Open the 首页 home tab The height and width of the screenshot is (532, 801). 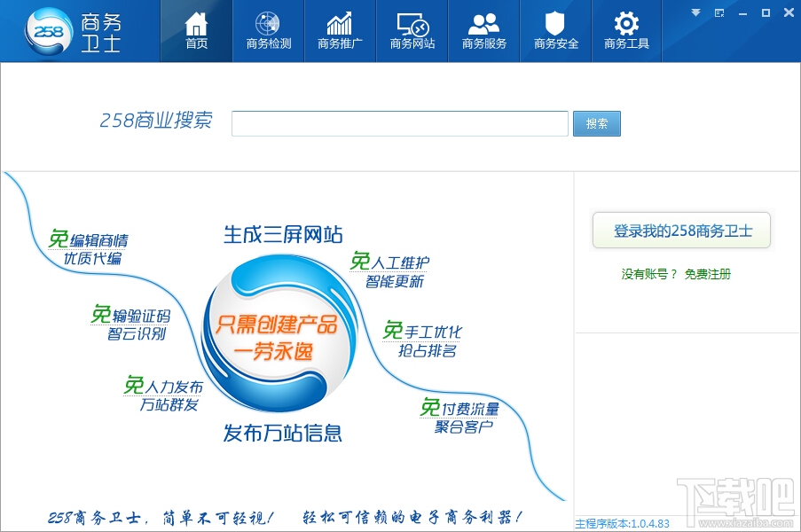point(196,31)
